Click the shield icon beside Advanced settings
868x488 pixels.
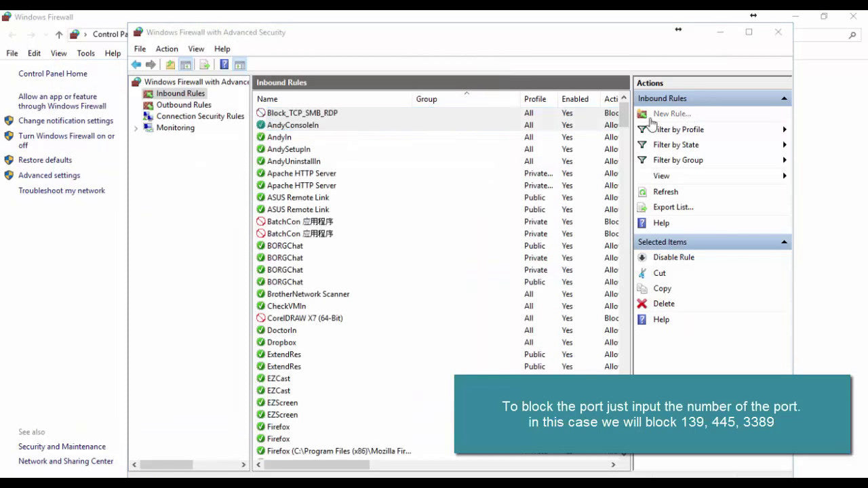point(9,176)
